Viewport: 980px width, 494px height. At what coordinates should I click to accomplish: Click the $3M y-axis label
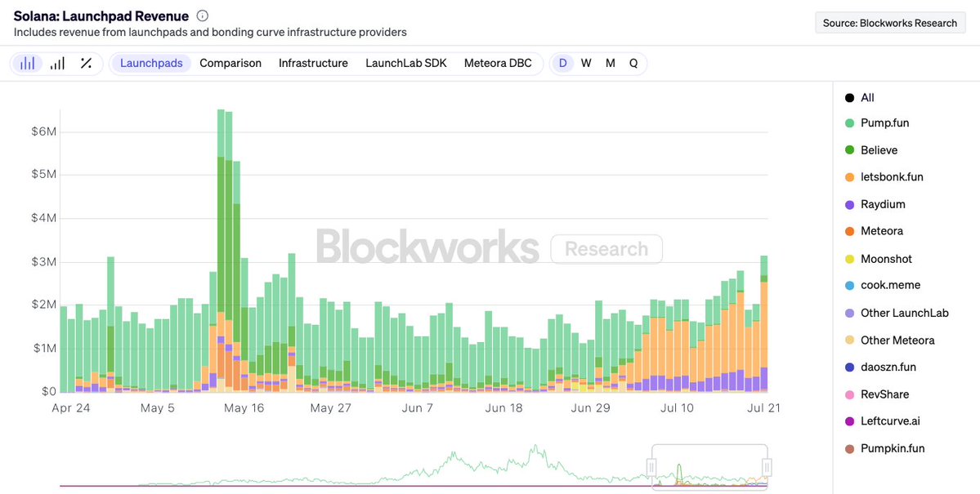43,261
